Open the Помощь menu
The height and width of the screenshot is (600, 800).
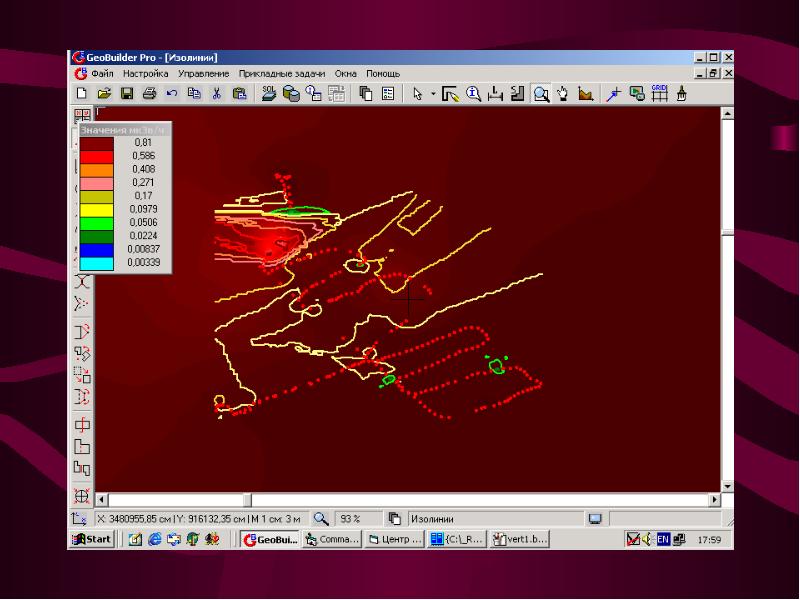point(383,74)
